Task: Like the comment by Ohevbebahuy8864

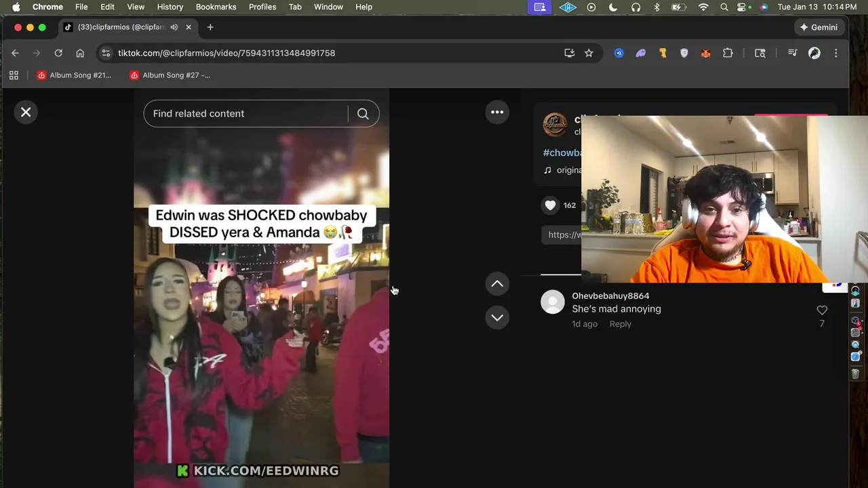Action: pyautogui.click(x=822, y=310)
